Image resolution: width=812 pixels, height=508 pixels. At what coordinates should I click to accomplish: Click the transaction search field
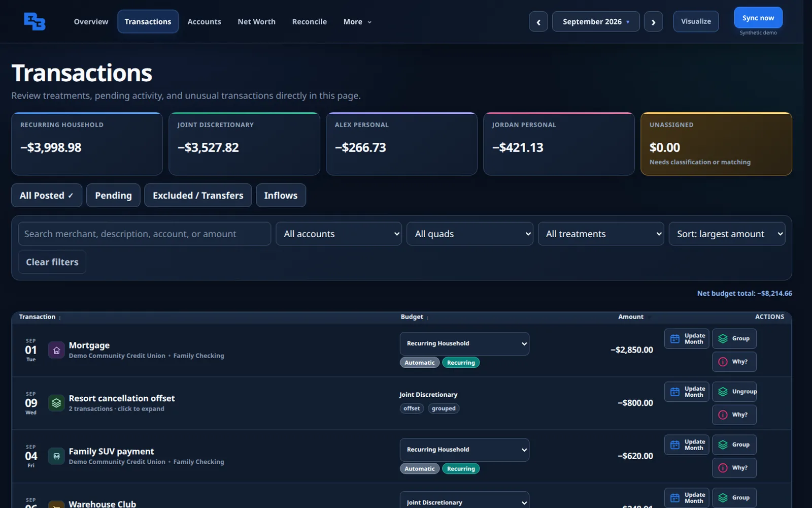pyautogui.click(x=144, y=234)
